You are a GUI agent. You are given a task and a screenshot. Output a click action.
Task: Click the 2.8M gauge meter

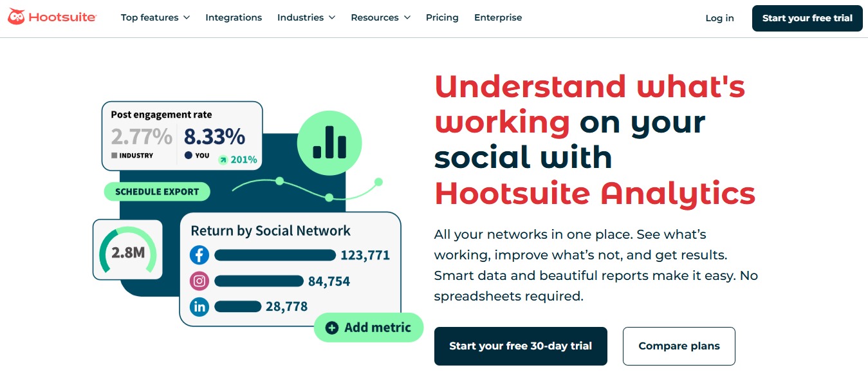127,250
